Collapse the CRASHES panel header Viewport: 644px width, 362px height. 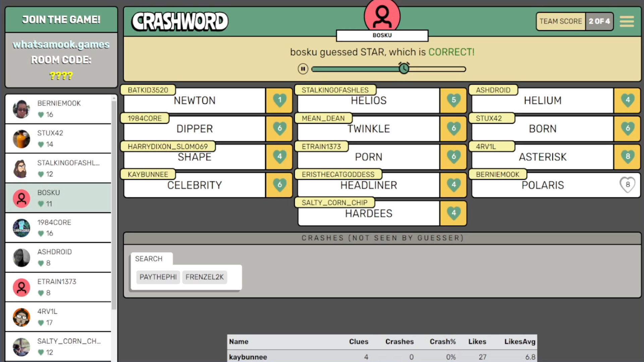click(x=382, y=238)
